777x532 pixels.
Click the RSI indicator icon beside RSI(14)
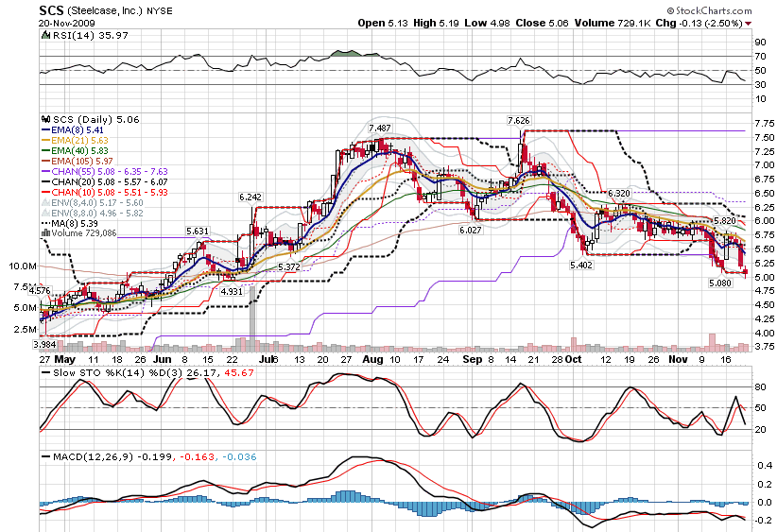point(45,35)
